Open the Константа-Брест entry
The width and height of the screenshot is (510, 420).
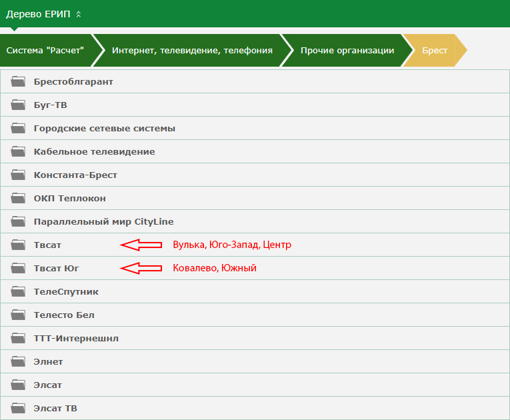75,175
